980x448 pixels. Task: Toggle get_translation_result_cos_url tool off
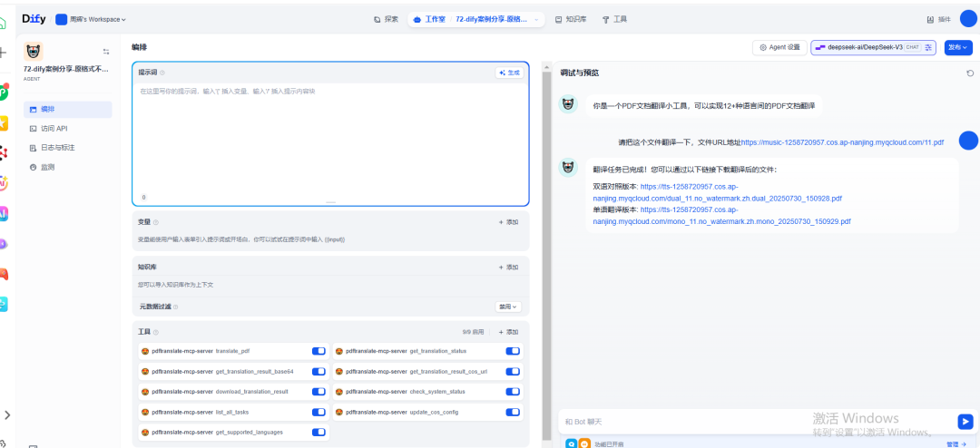(x=513, y=372)
